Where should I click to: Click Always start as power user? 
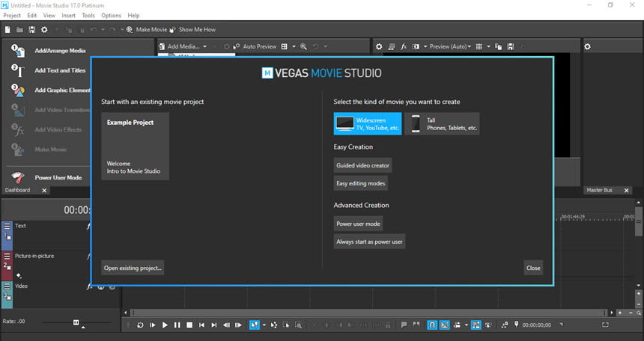[x=369, y=242]
